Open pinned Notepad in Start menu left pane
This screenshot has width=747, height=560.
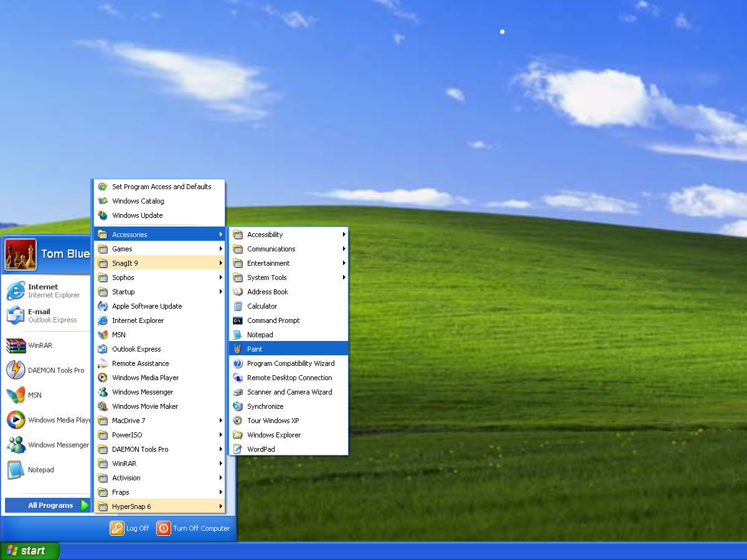[47, 470]
